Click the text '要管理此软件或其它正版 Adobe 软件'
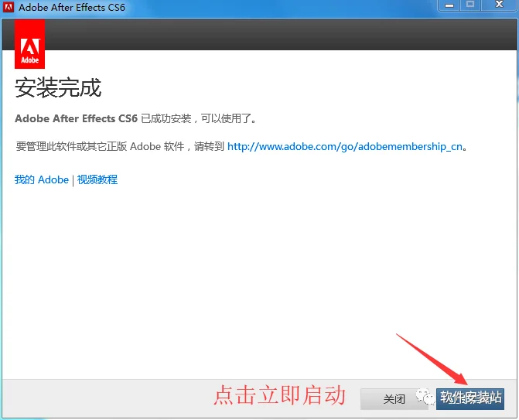The image size is (519, 420). click(100, 146)
